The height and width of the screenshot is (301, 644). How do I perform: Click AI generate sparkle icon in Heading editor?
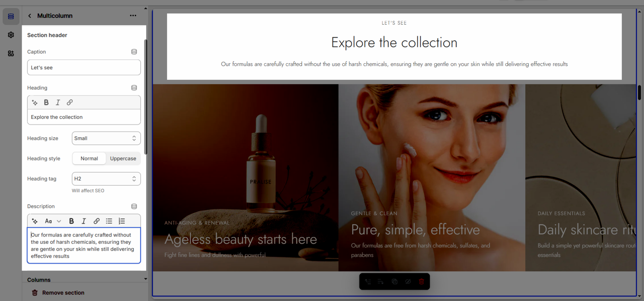[35, 102]
